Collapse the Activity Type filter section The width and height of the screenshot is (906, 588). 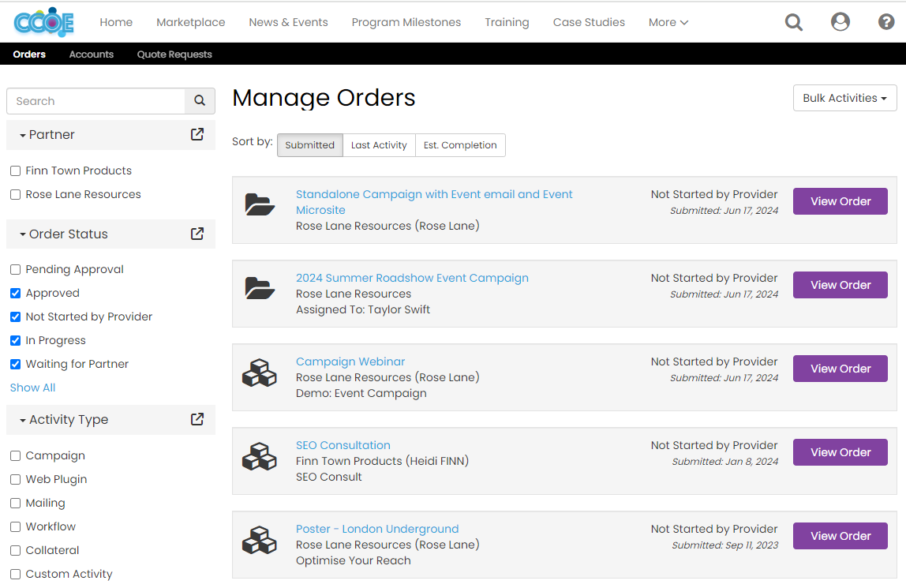pos(64,420)
